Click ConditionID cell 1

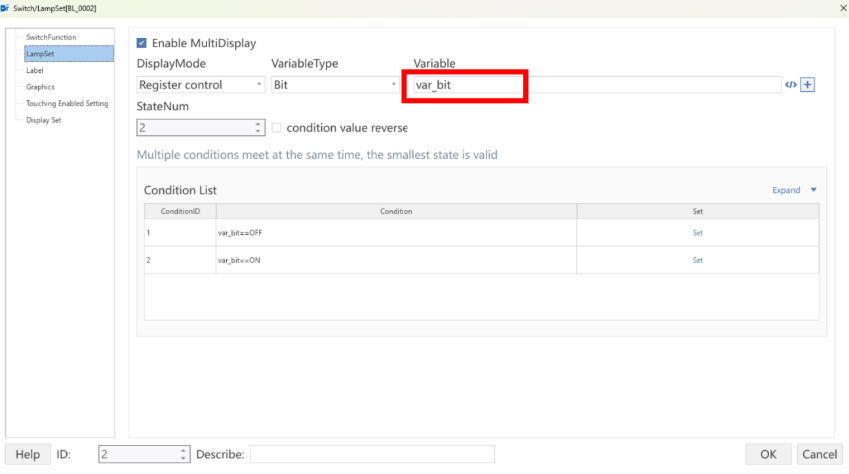180,233
